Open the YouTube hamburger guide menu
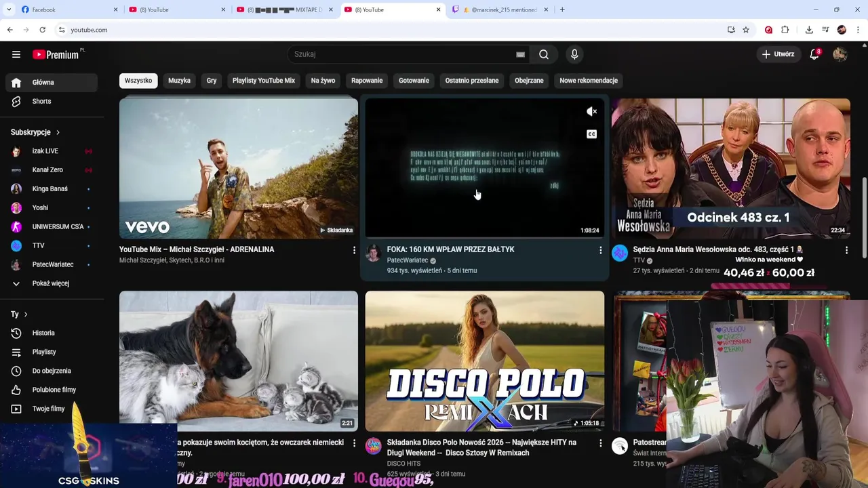This screenshot has height=488, width=868. coord(16,54)
